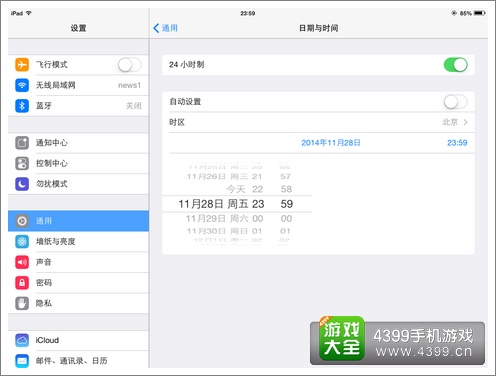Tap the blue time 23:59 link

[x=457, y=143]
